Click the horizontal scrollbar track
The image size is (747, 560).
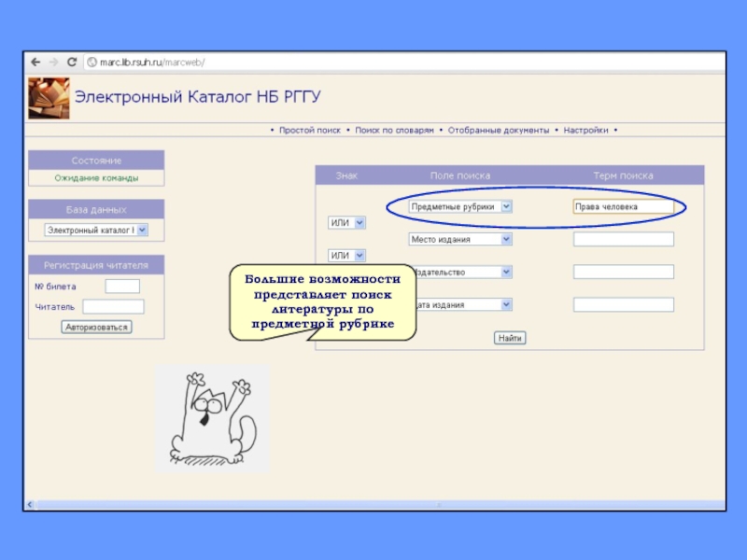click(x=380, y=504)
